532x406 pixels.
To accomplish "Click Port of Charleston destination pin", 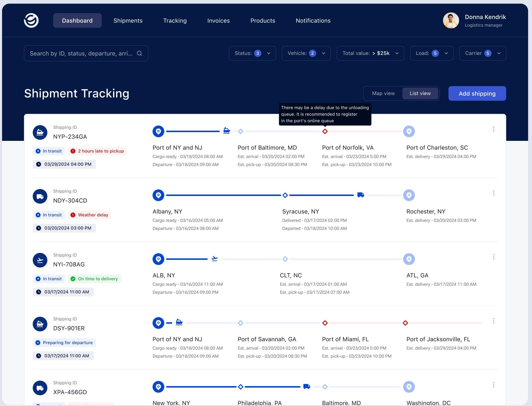I will 409,131.
